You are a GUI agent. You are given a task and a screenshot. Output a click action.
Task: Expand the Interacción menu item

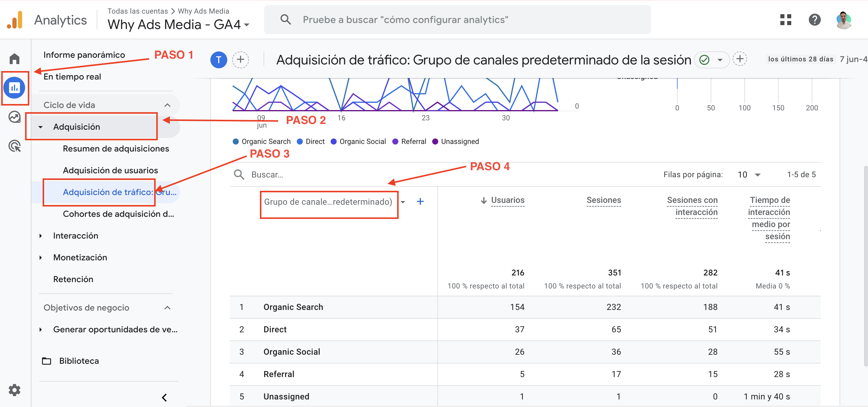[76, 235]
